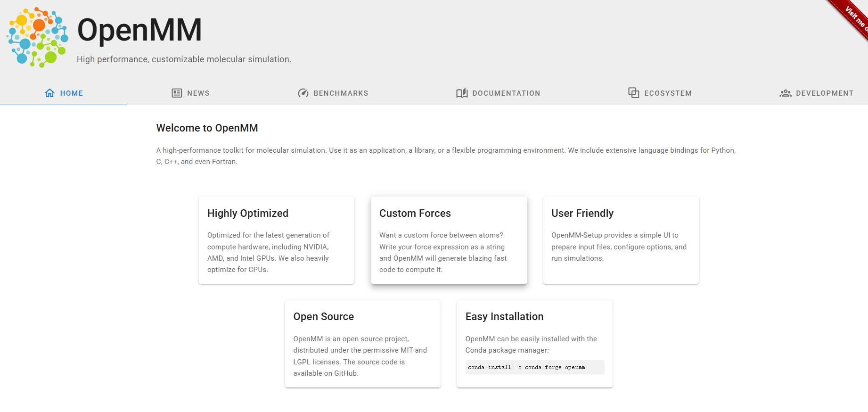868x412 pixels.
Task: Click the Development people icon
Action: (786, 93)
